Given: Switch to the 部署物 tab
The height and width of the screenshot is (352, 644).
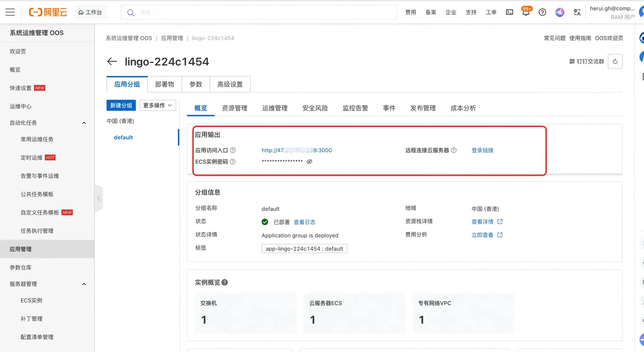Looking at the screenshot, I should [x=165, y=84].
